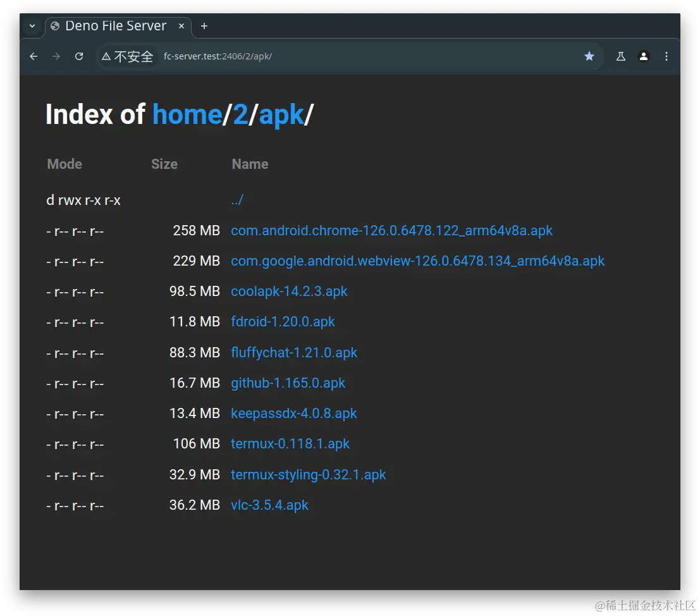The image size is (700, 616).
Task: Click the 2 breadcrumb link
Action: (x=240, y=114)
